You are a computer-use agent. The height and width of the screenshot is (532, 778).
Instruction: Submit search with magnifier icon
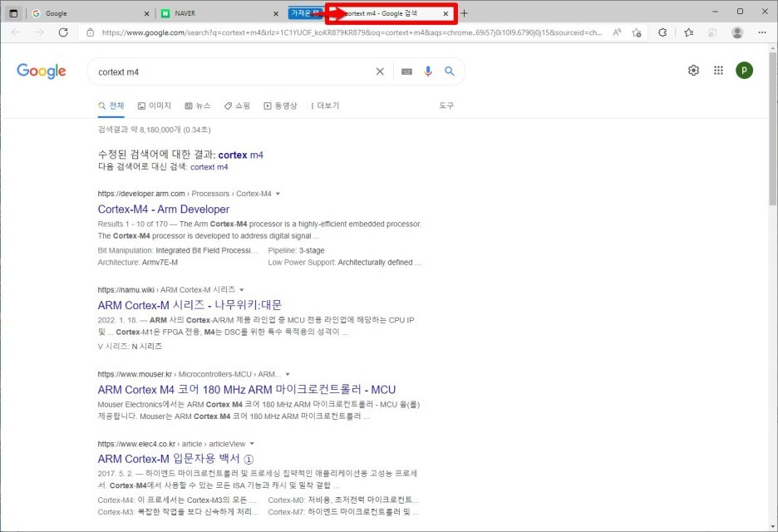(x=449, y=71)
